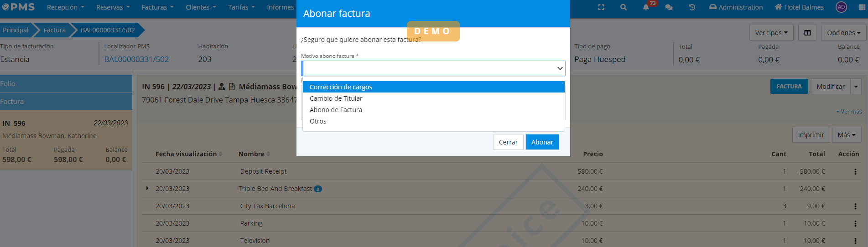Open the Ver tipos dropdown
Image resolution: width=868 pixels, height=247 pixels.
click(x=771, y=33)
